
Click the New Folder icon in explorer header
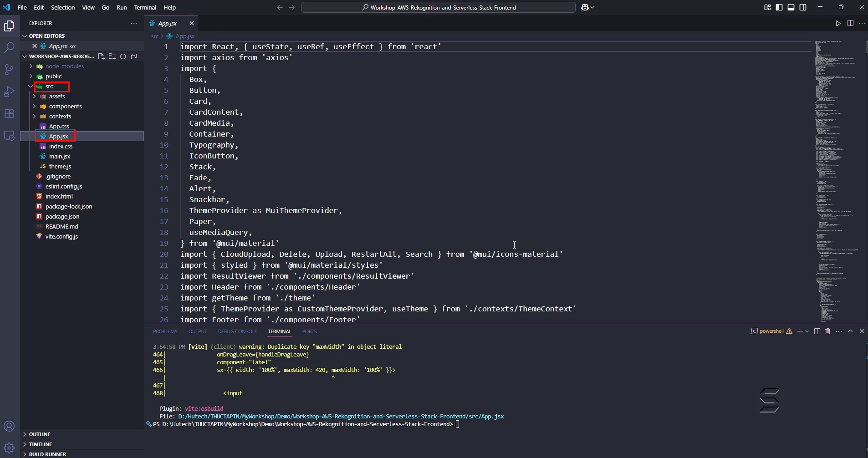point(112,56)
